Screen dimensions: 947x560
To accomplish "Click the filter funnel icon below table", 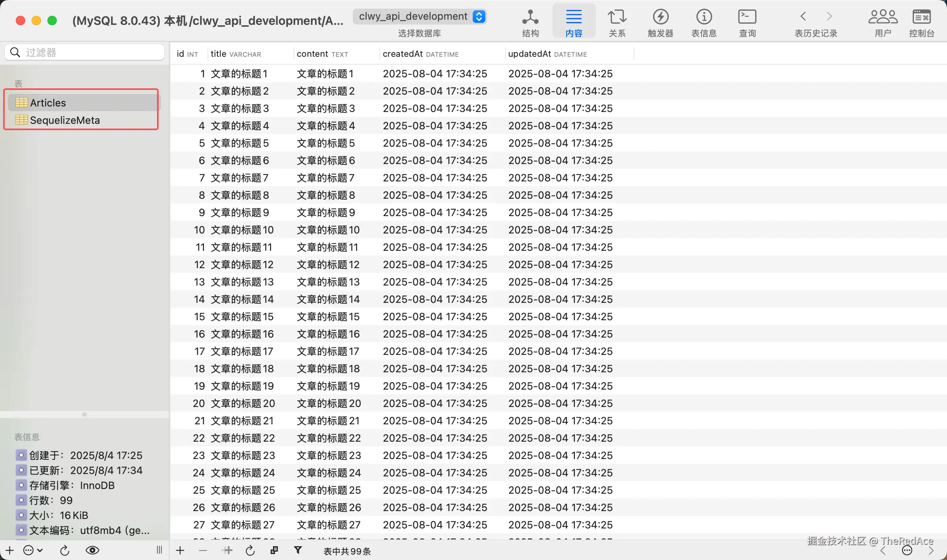I will point(298,550).
